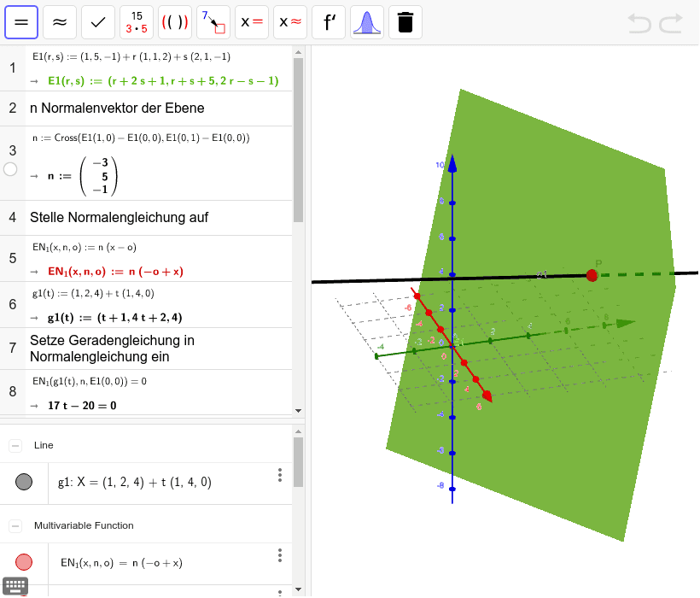Open the Probability Calculator bell-curve tool
Screen dimensions: 700x598
(x=367, y=22)
